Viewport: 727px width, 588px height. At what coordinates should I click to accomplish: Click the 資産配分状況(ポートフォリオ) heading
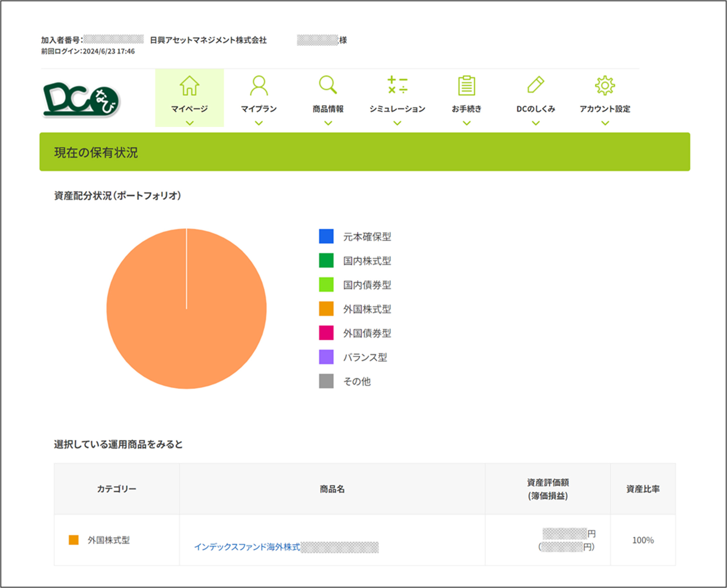(117, 195)
